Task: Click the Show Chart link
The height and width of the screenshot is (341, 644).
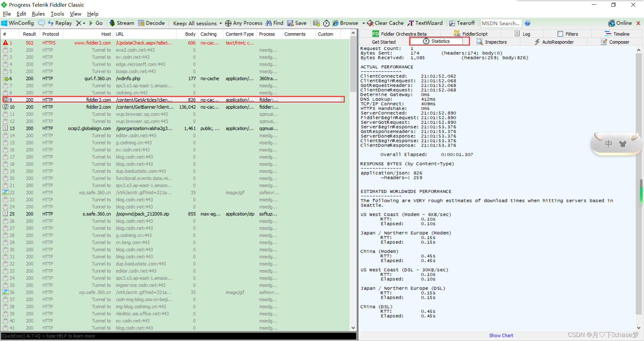Action: [501, 335]
